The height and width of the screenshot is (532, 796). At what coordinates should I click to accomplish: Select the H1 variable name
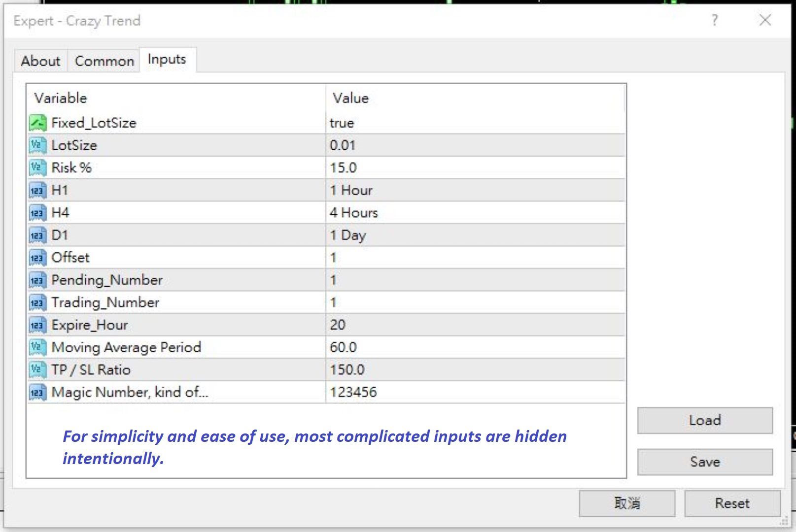pyautogui.click(x=60, y=190)
